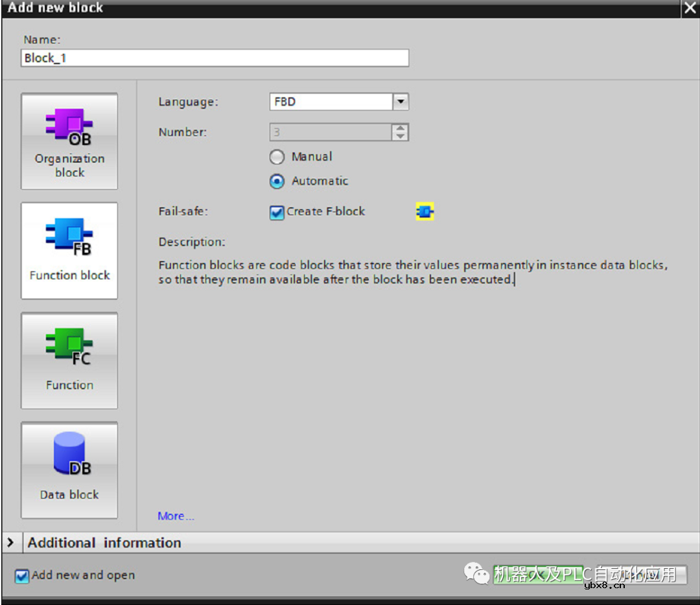Pick the green Function (FC) icon
The image size is (700, 605).
tap(69, 347)
